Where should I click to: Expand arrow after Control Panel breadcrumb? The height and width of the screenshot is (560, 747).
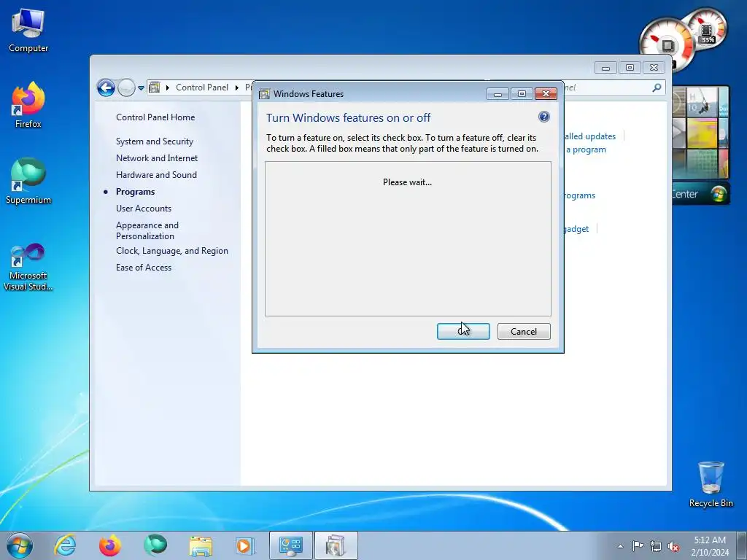pos(237,87)
